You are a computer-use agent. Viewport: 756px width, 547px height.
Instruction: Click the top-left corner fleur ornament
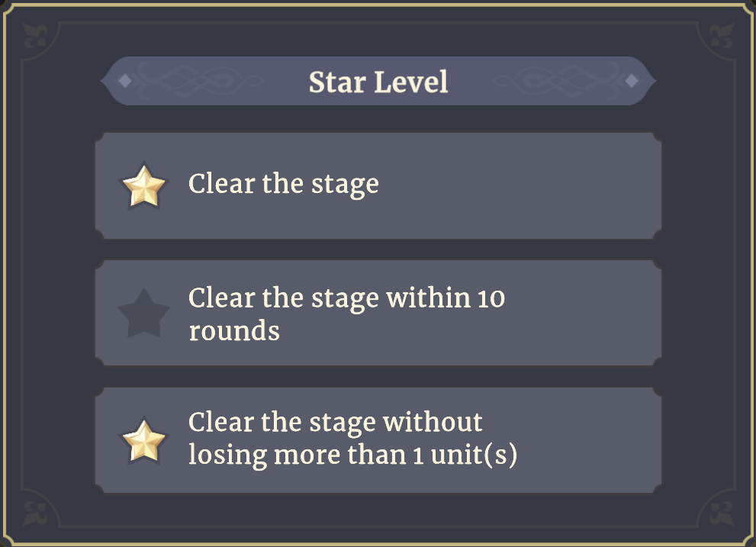point(36,36)
